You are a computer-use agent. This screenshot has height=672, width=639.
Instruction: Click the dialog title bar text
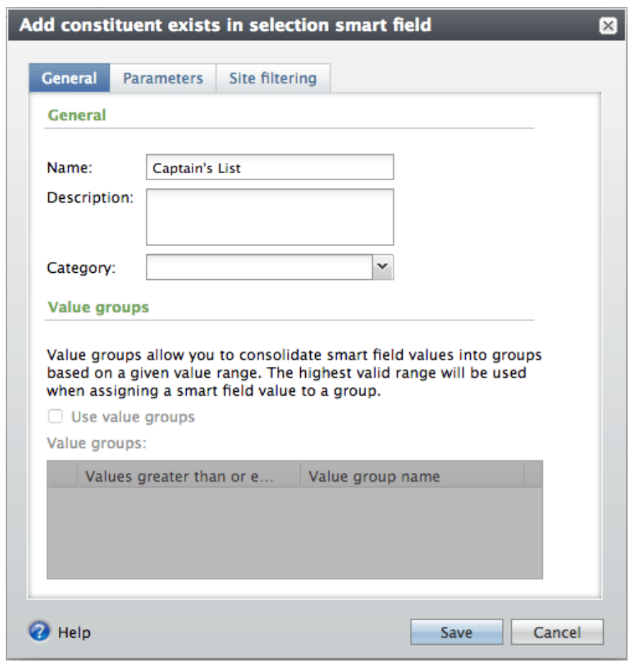pos(225,25)
